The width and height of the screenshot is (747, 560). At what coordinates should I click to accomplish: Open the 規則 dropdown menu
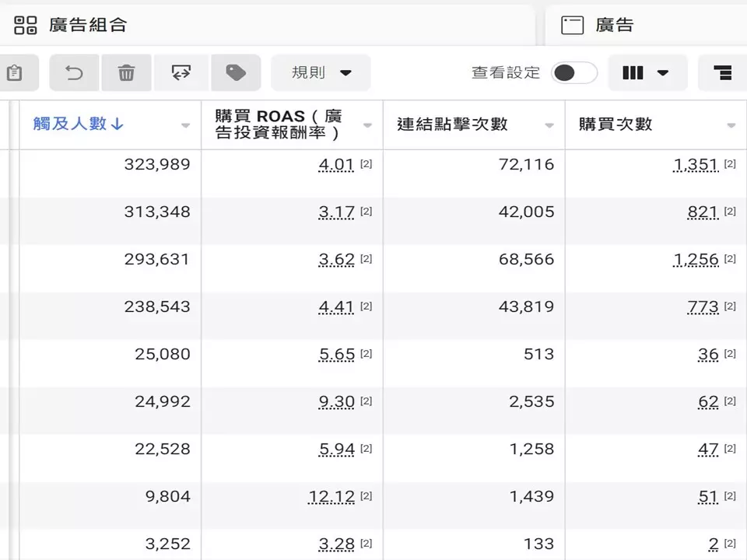tap(321, 72)
